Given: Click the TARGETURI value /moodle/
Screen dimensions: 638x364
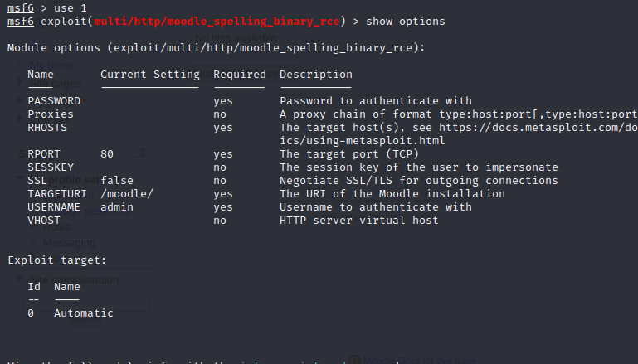Looking at the screenshot, I should coord(127,194).
